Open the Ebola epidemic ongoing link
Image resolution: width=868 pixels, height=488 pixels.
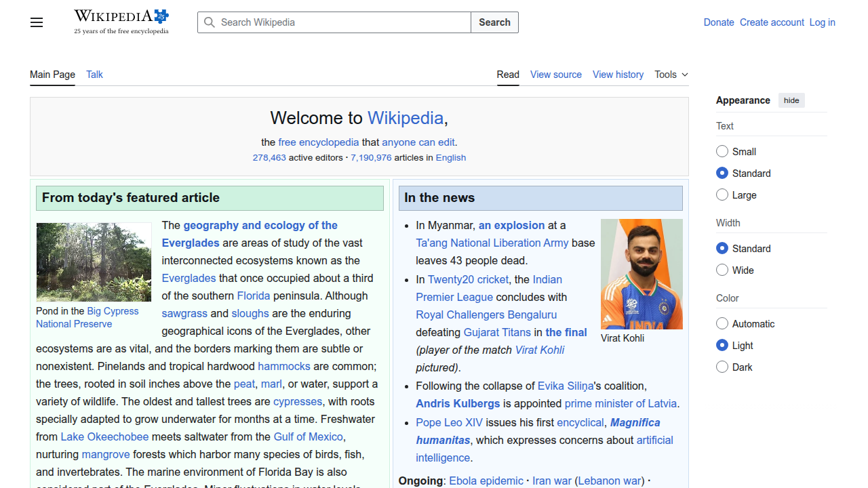[486, 481]
